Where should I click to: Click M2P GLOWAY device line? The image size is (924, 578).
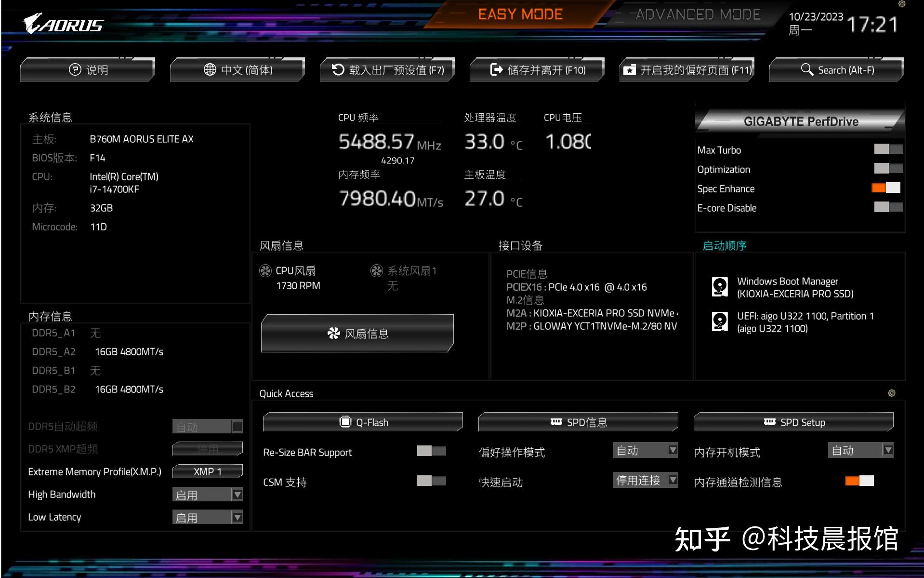pyautogui.click(x=593, y=326)
